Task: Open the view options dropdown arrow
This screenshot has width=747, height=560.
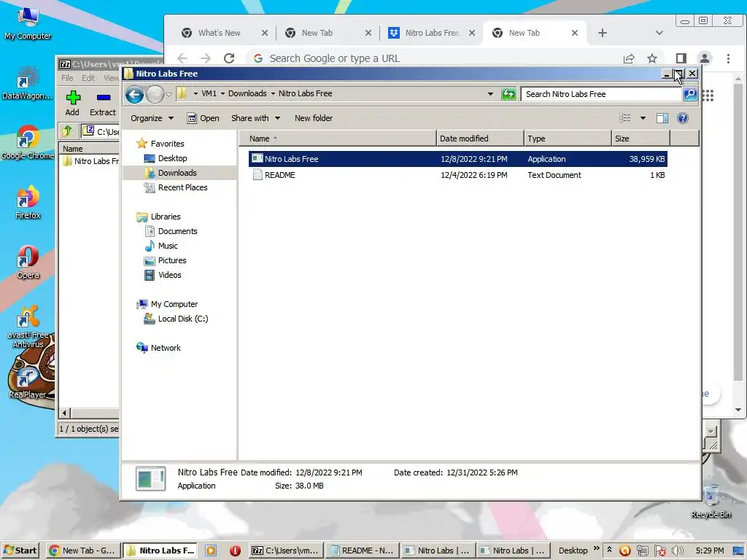Action: click(643, 118)
